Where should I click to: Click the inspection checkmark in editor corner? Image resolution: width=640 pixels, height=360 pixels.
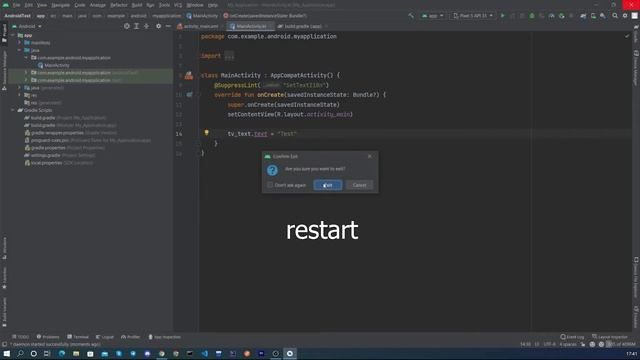coord(627,36)
